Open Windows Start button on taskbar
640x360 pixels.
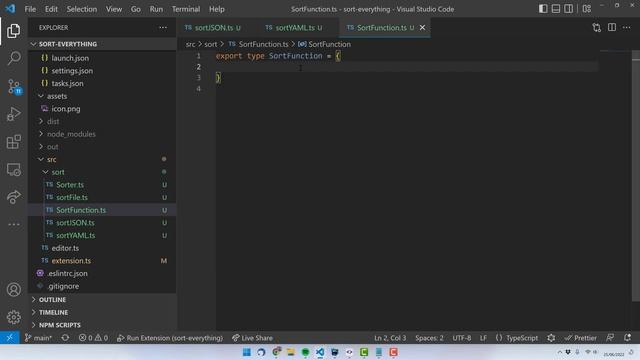coord(247,352)
